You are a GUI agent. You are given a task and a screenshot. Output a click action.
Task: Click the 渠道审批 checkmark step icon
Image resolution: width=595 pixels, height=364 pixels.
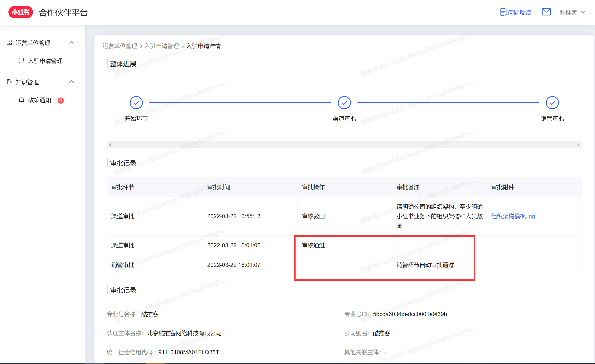pos(344,103)
